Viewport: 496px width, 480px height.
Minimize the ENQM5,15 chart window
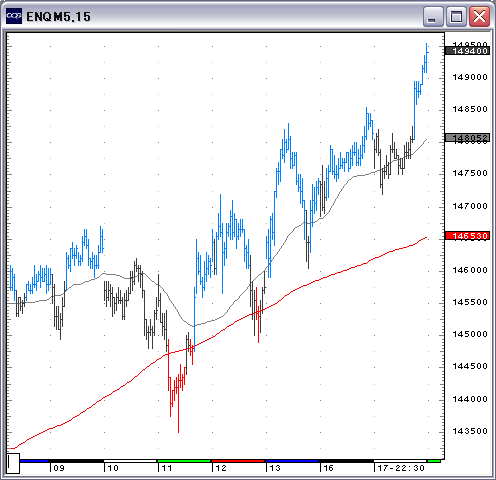pyautogui.click(x=432, y=16)
